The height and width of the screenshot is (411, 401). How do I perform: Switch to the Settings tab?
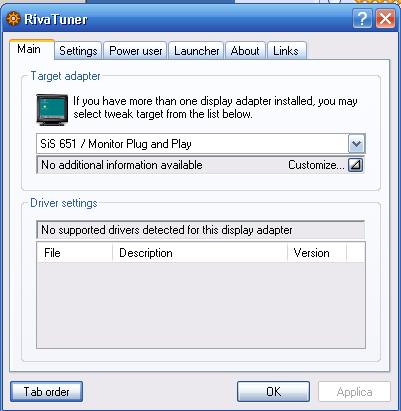(x=78, y=51)
